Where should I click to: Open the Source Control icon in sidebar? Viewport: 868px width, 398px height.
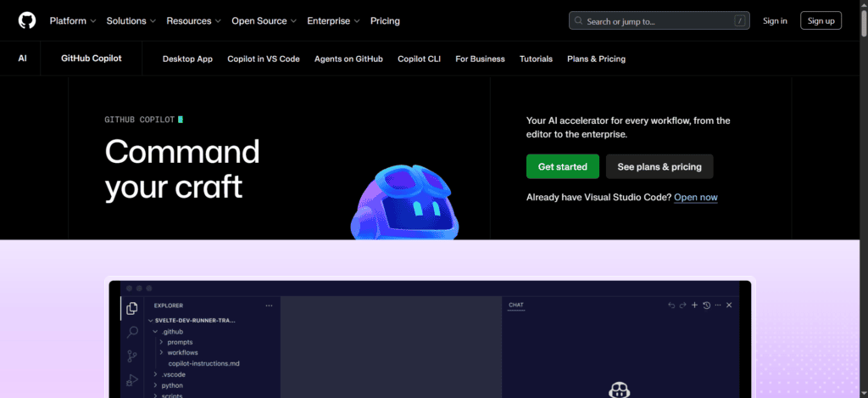click(132, 356)
